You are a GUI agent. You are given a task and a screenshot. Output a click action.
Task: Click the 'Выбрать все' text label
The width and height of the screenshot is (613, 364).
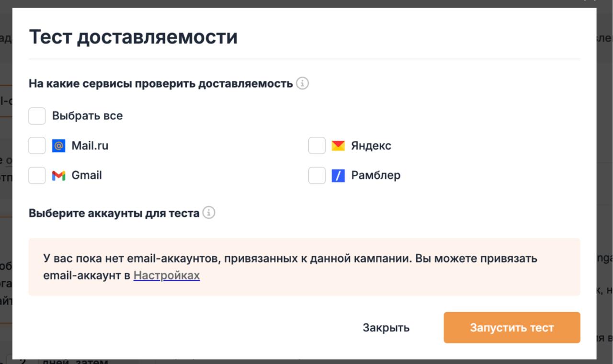(x=87, y=116)
